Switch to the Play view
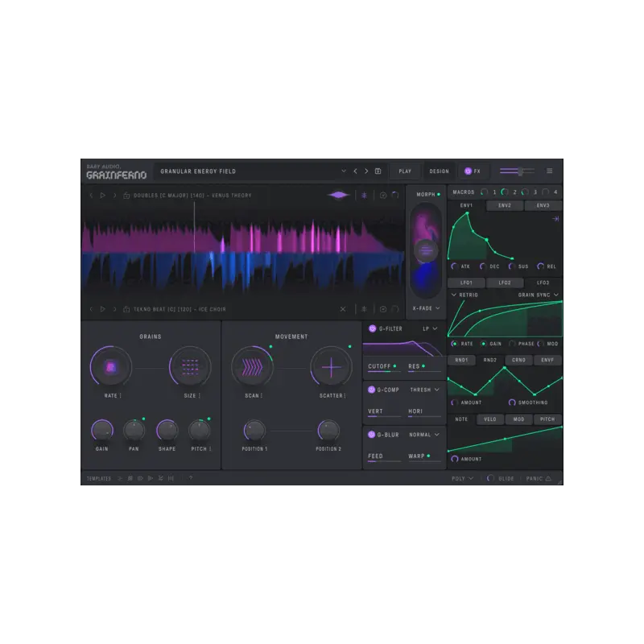Screen dimensions: 644x644 pos(405,171)
